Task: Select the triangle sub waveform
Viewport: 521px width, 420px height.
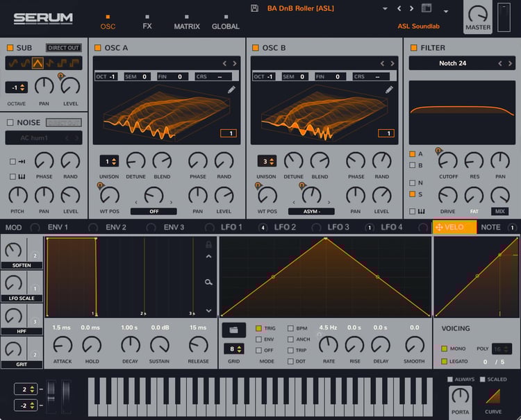Action: point(38,63)
